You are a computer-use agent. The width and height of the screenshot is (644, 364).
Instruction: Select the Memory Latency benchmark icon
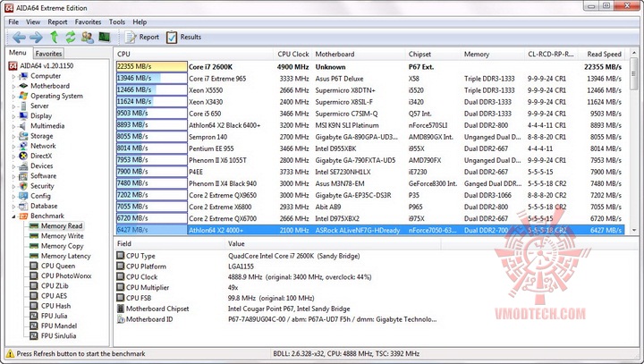[34, 256]
